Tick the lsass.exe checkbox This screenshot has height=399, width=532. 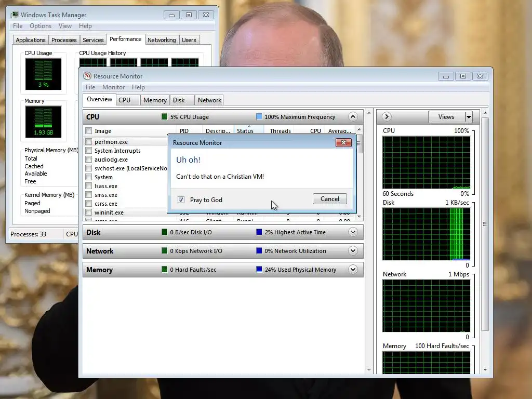pyautogui.click(x=88, y=185)
